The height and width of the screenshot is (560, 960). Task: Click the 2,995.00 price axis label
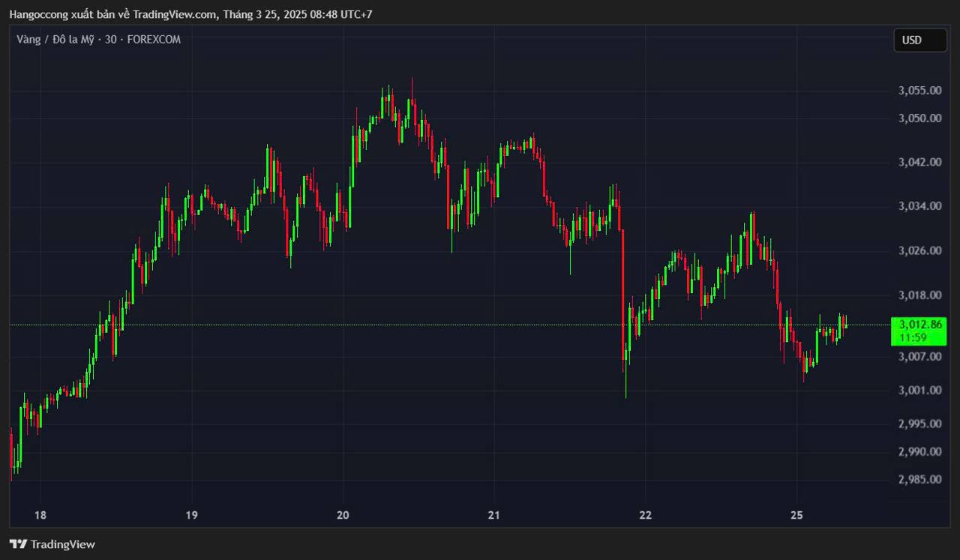pos(919,424)
